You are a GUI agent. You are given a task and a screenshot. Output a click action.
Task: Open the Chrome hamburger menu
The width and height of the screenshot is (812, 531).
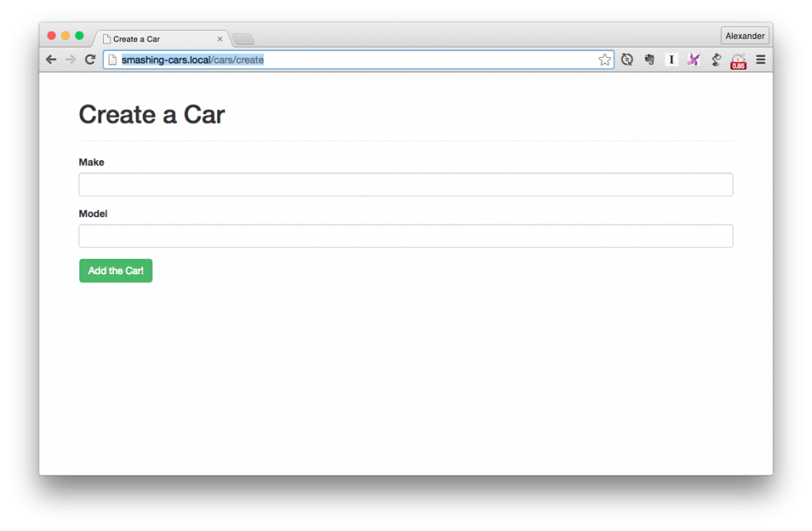[x=760, y=59]
